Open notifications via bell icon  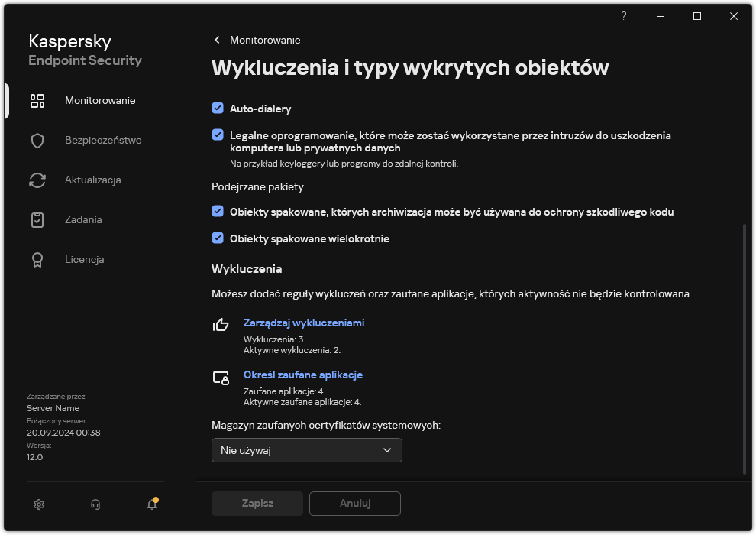[x=150, y=504]
